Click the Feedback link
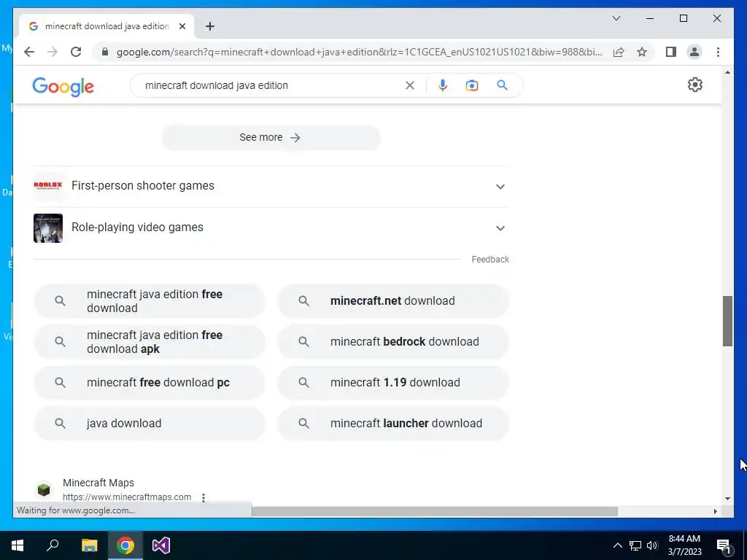The height and width of the screenshot is (560, 747). [x=490, y=260]
